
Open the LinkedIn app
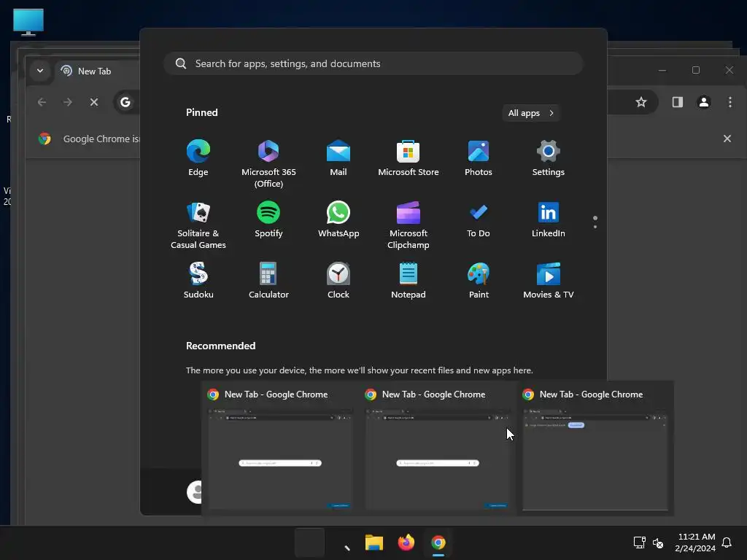549,219
